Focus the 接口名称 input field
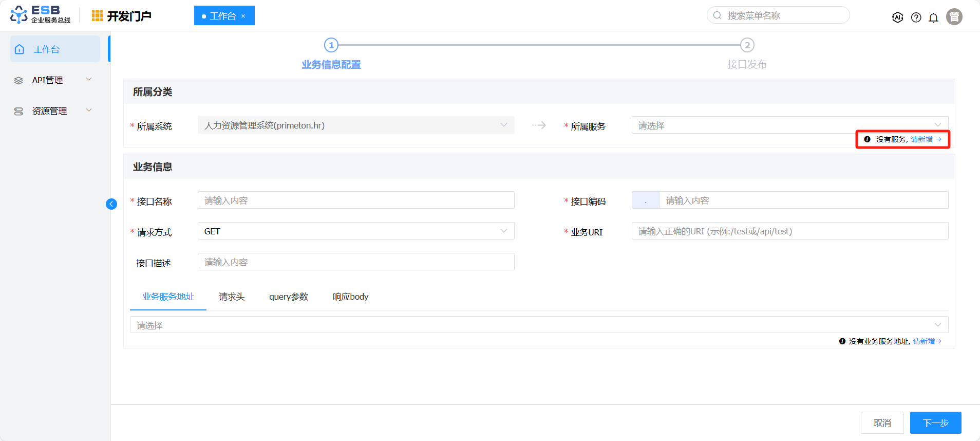This screenshot has width=980, height=441. (355, 200)
